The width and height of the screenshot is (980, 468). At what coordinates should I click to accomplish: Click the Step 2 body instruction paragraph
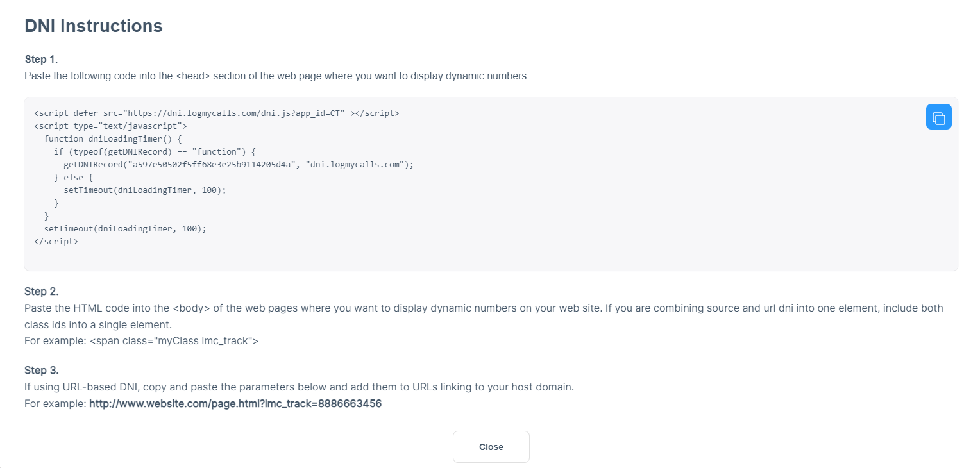(484, 316)
